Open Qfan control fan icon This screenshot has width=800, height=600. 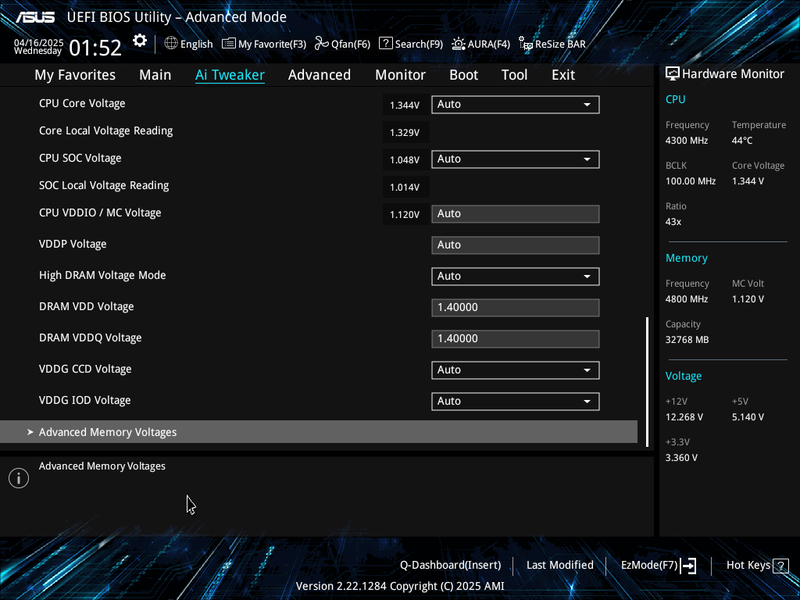321,43
